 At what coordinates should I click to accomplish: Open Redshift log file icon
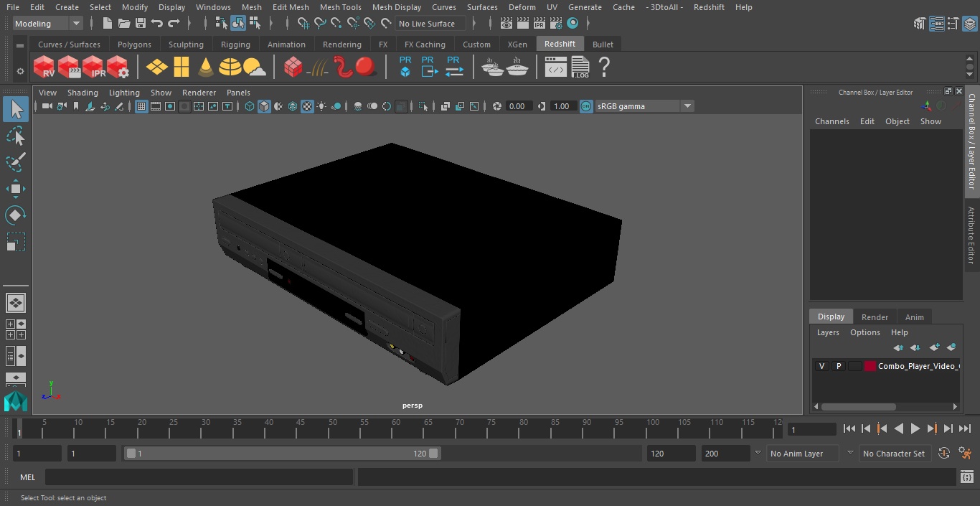coord(580,67)
